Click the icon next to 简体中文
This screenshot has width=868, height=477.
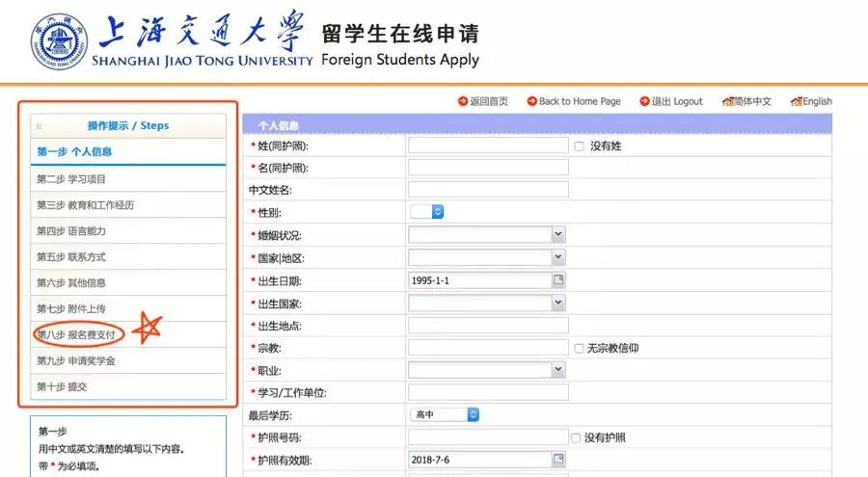727,101
